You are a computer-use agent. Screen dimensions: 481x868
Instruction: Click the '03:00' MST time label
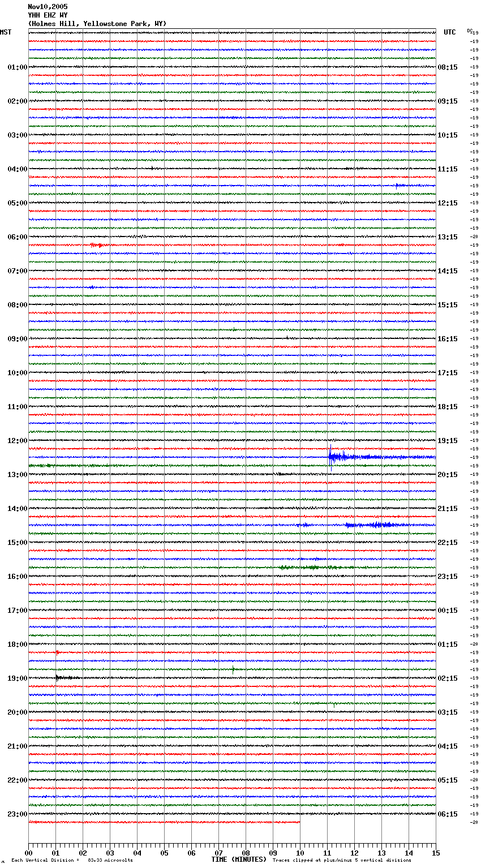(18, 135)
